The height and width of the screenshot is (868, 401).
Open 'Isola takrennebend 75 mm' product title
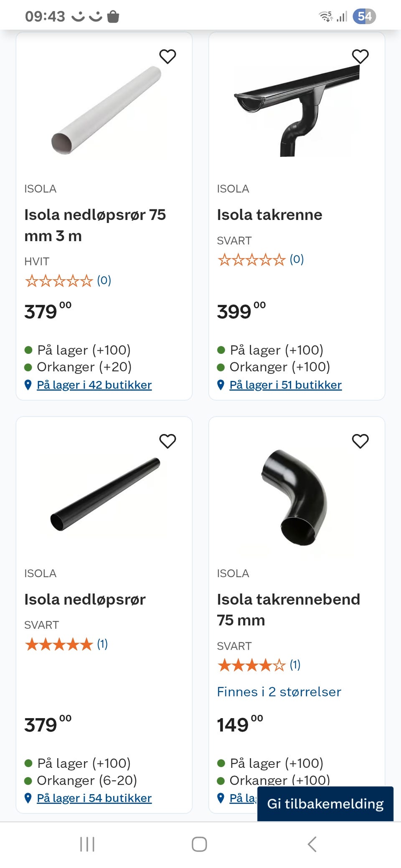click(x=288, y=610)
